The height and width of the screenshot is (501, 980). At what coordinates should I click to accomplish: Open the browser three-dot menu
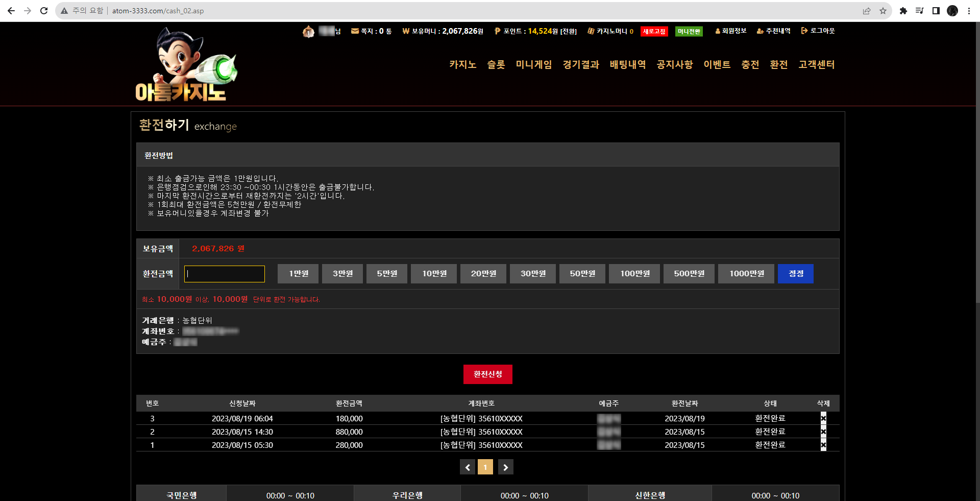(969, 11)
